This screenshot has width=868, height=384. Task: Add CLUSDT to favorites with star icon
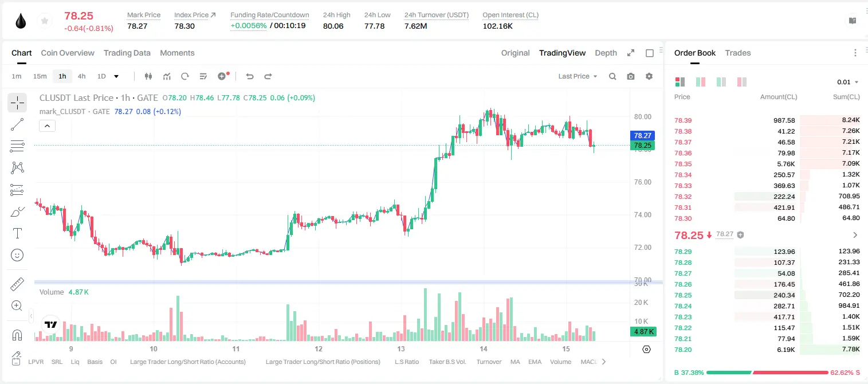44,21
